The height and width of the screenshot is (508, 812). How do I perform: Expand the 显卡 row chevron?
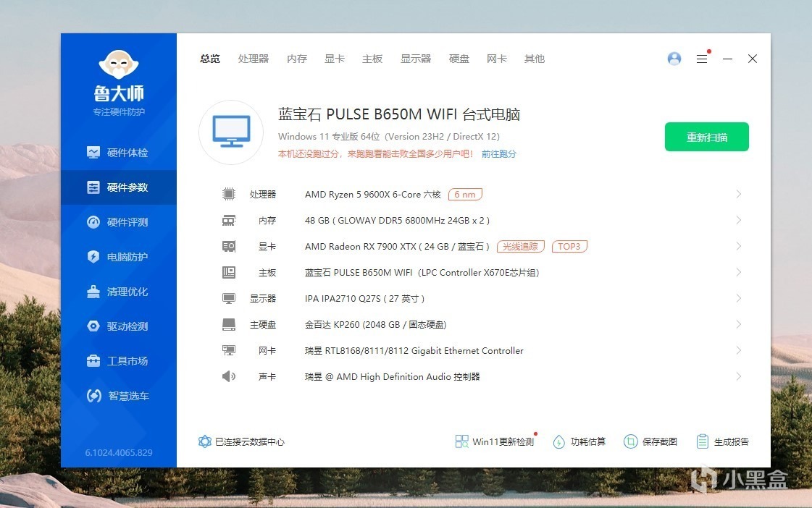(738, 246)
